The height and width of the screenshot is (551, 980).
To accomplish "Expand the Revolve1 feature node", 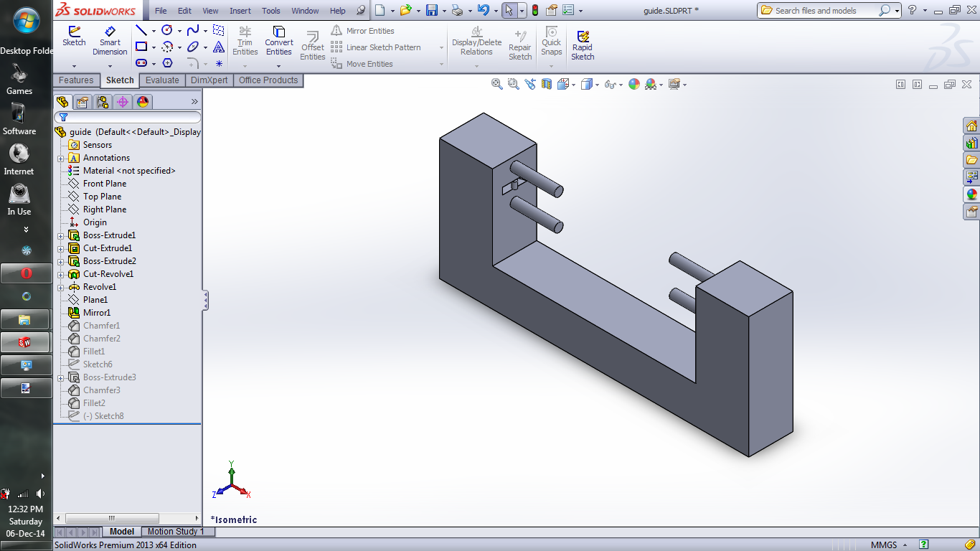I will [61, 287].
